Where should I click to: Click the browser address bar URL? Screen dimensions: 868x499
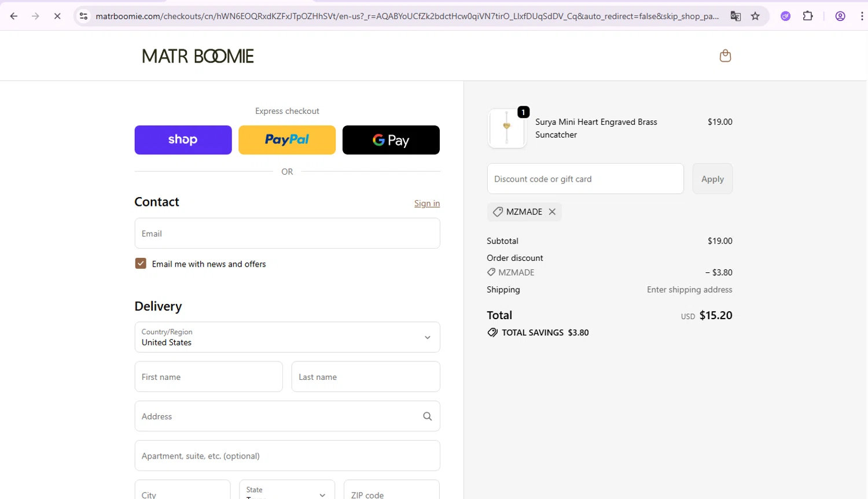(407, 16)
